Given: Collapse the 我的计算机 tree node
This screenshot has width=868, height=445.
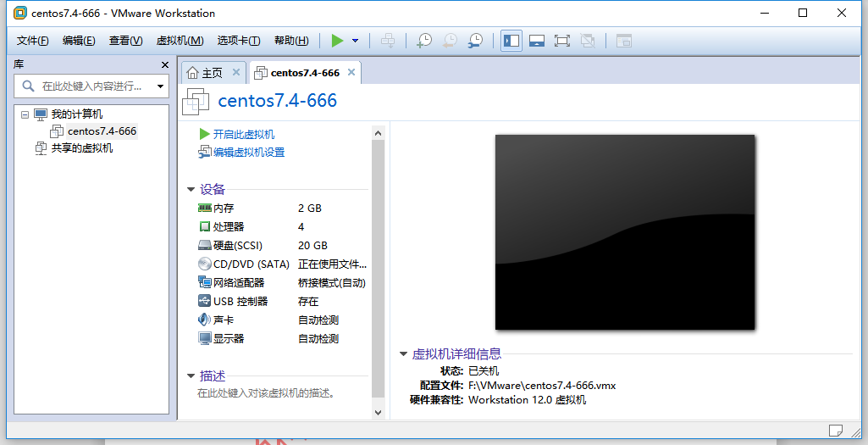Looking at the screenshot, I should click(25, 114).
